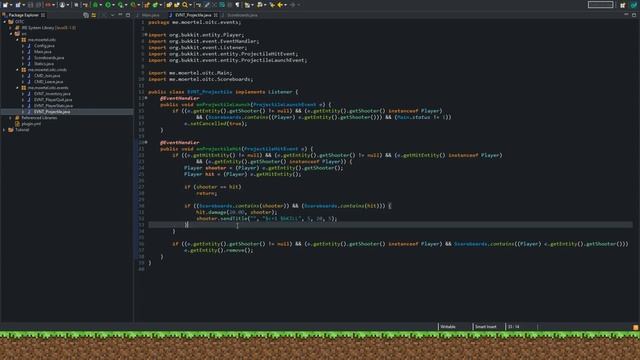Select CMD_Leave.java in Package Explorer
This screenshot has width=640, height=360.
pos(49,82)
